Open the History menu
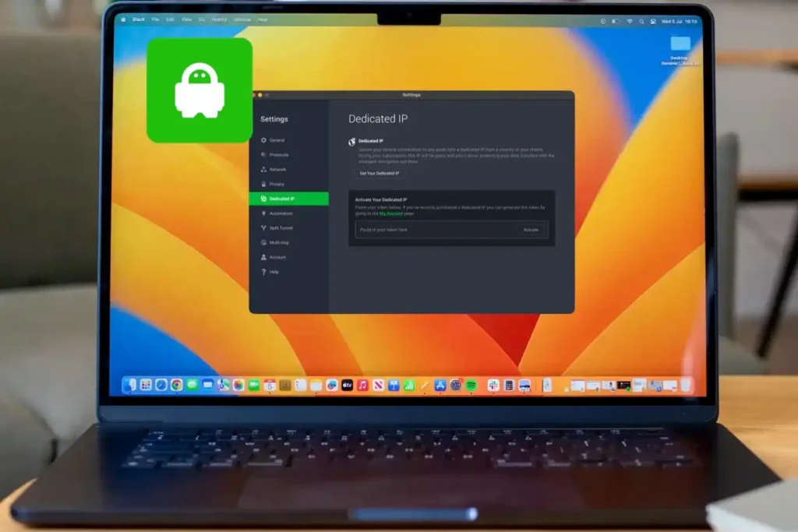 point(219,19)
